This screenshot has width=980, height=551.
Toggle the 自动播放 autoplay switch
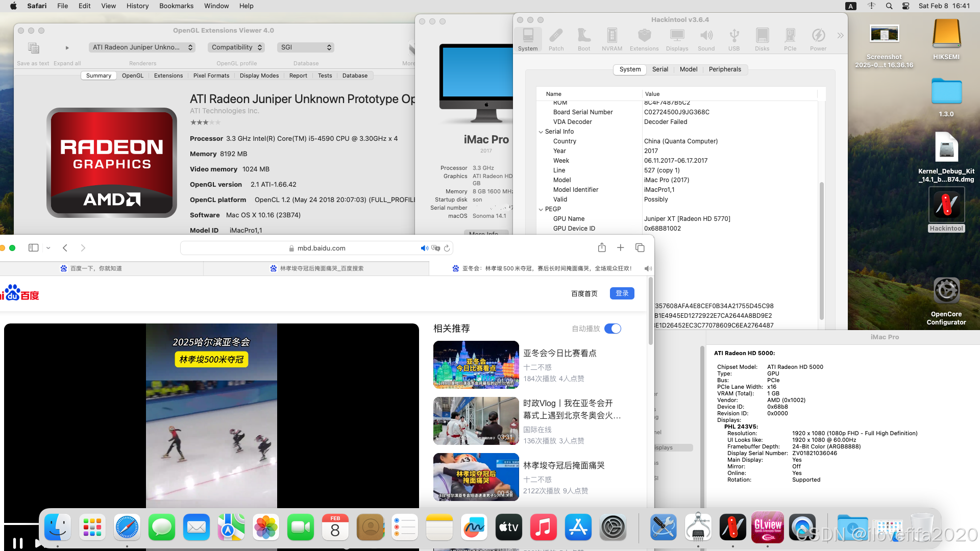point(612,329)
